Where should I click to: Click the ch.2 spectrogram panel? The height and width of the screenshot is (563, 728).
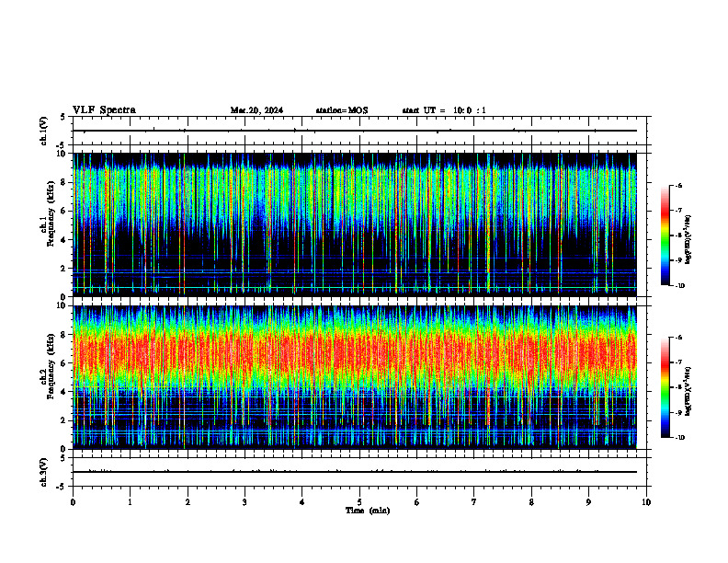tap(355, 377)
